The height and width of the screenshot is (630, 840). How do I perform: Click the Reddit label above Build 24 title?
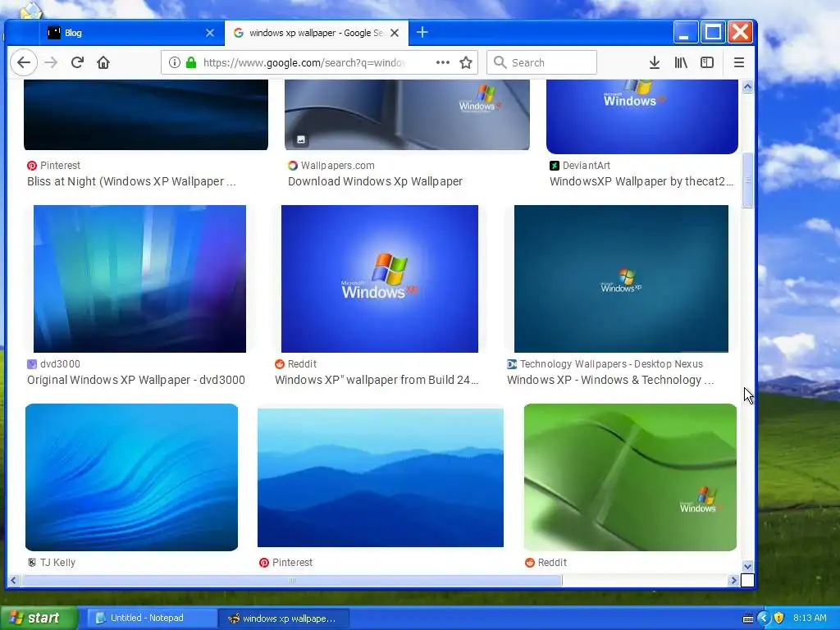tap(302, 364)
